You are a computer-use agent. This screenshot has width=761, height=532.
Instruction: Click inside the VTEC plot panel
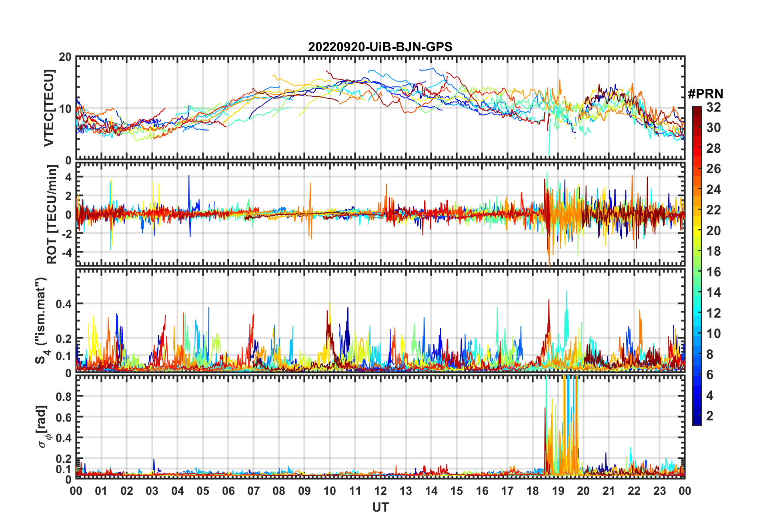point(380,108)
